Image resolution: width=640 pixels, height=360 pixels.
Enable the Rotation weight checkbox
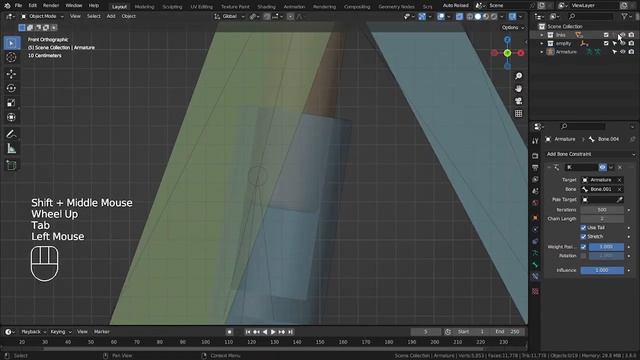(x=583, y=256)
